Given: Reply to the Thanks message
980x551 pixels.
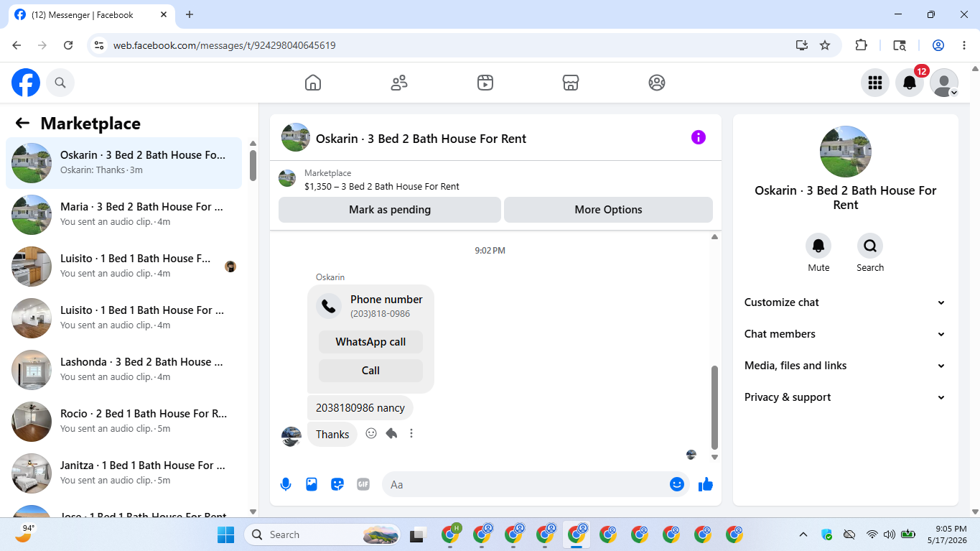Looking at the screenshot, I should (x=391, y=433).
